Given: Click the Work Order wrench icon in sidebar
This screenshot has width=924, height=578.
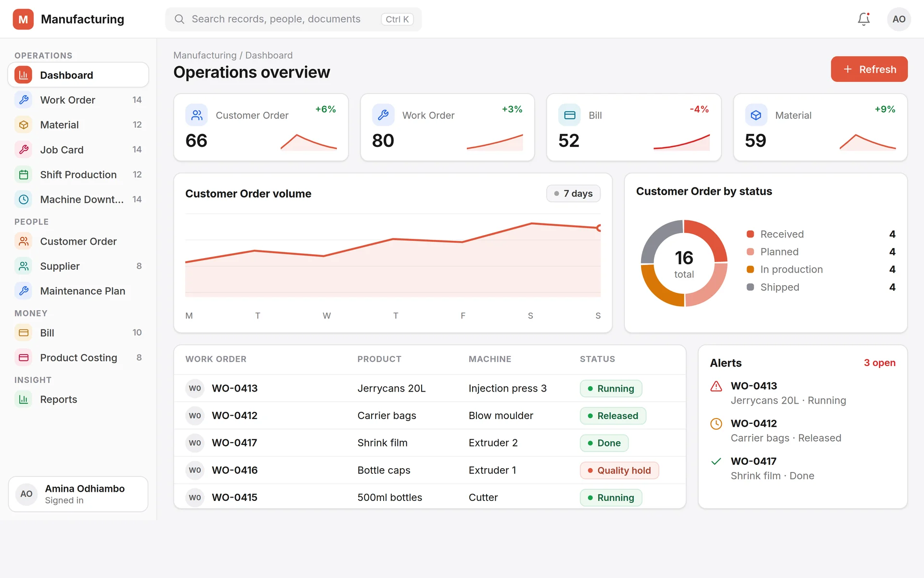Looking at the screenshot, I should point(24,100).
